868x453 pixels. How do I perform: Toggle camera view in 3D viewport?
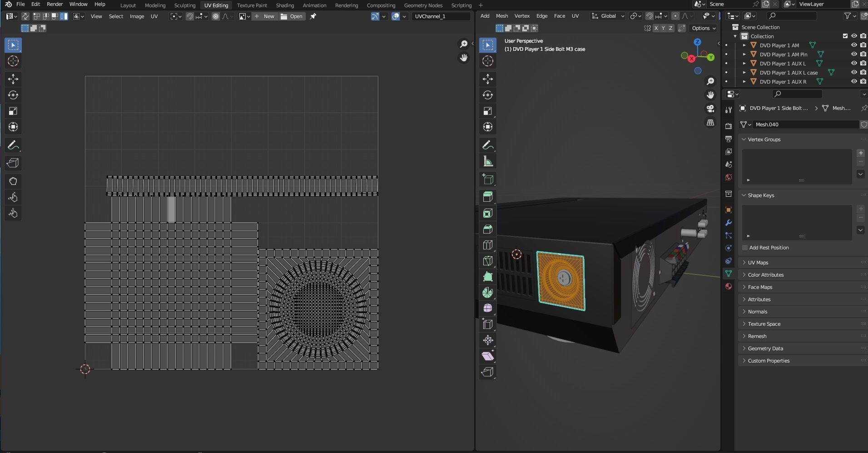pos(710,109)
